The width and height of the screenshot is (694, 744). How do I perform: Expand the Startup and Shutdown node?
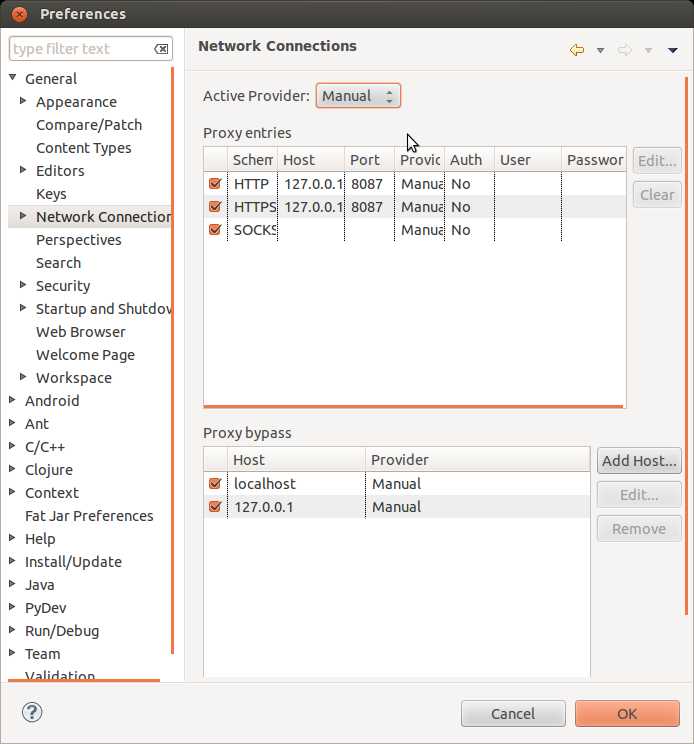point(23,307)
